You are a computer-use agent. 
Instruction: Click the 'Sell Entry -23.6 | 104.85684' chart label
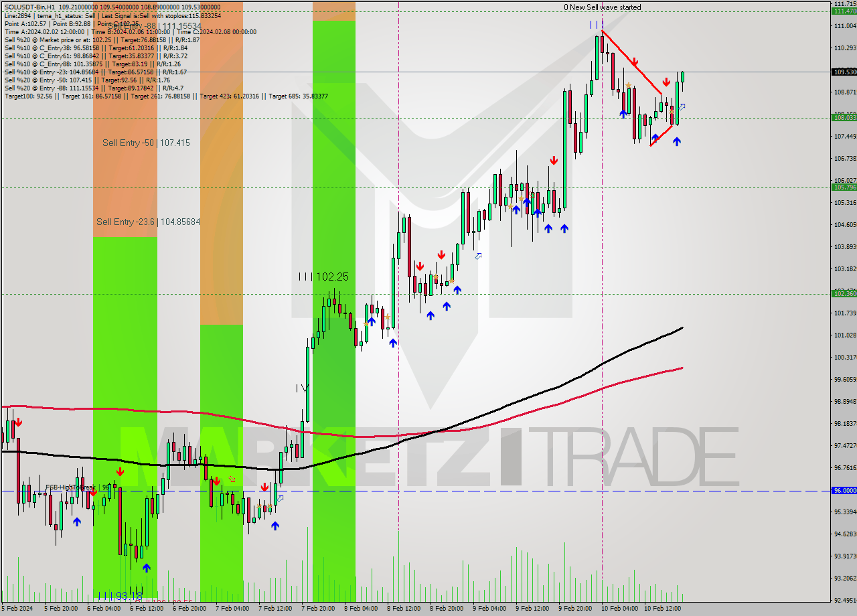148,222
